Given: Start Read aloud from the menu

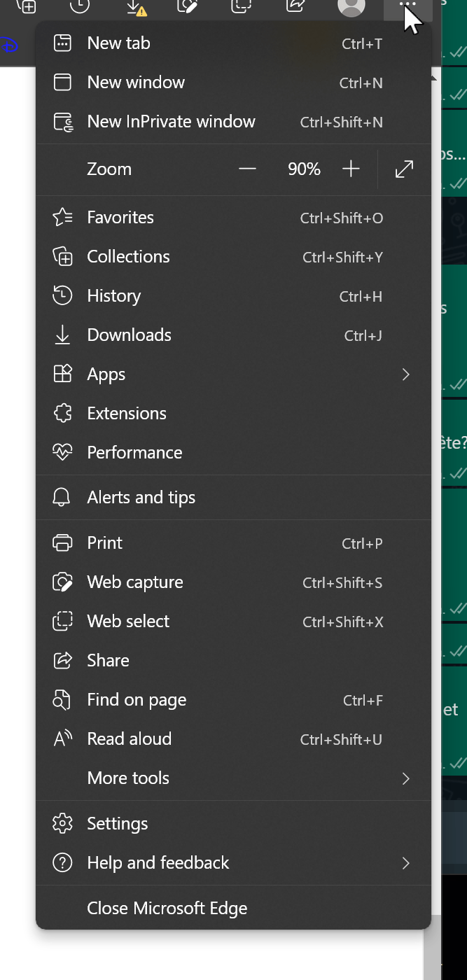Looking at the screenshot, I should pos(233,739).
